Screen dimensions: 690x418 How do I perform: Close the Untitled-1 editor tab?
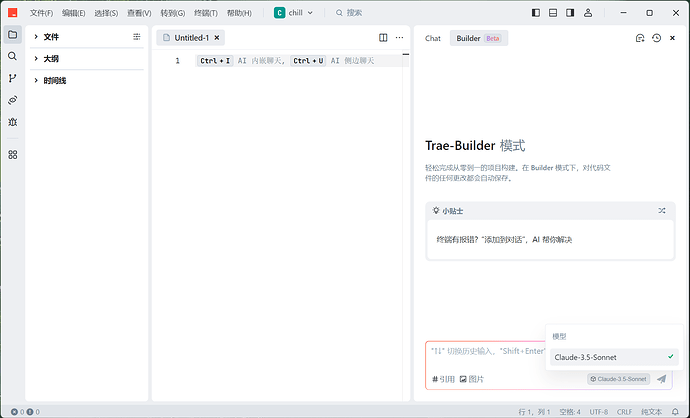click(x=217, y=38)
